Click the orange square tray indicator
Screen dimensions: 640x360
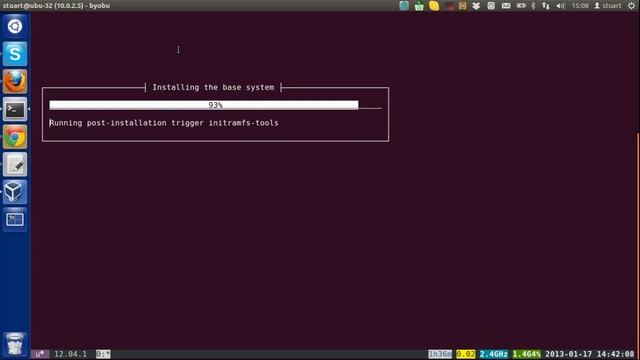[462, 6]
